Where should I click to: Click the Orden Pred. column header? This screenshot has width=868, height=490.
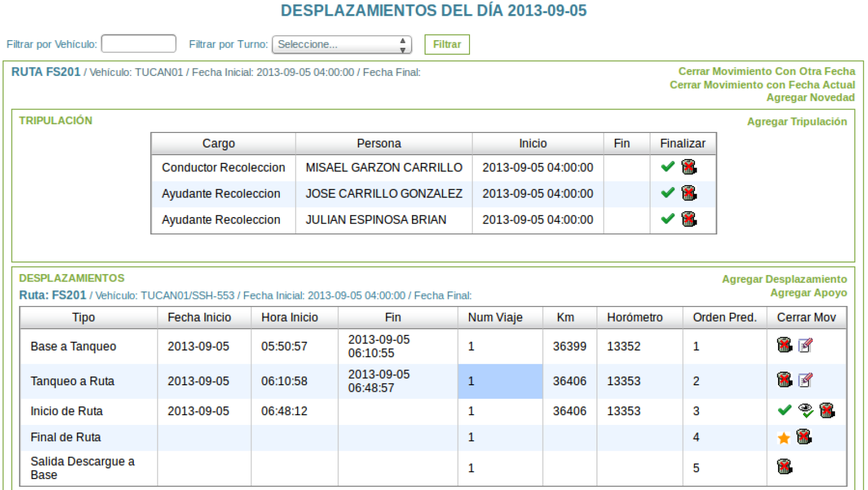tap(725, 317)
